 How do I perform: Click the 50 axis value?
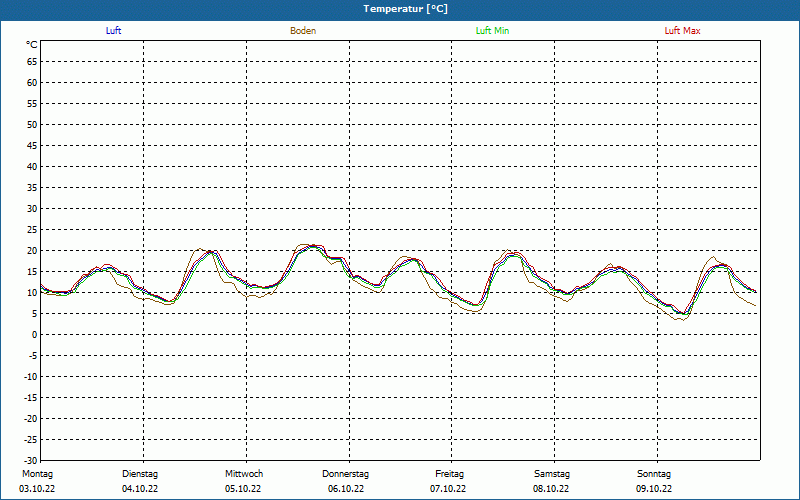tap(32, 124)
